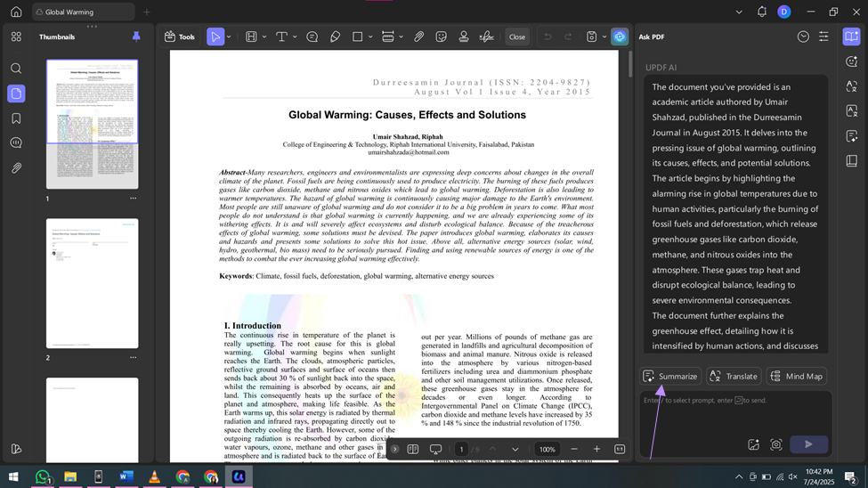Fit page to actual size 1:1

pos(620,449)
